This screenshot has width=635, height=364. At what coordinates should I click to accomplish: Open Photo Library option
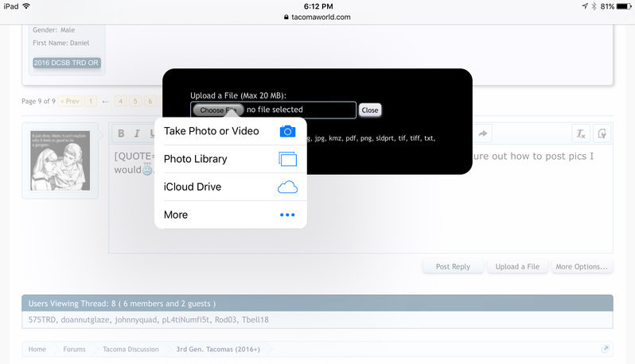click(x=231, y=159)
